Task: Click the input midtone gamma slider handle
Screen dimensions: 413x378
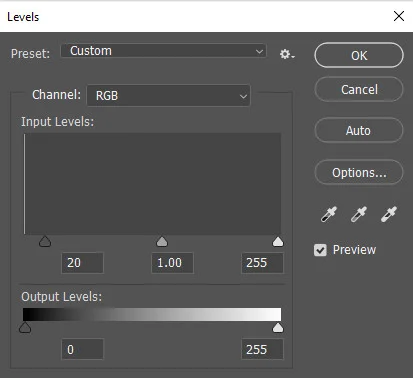Action: click(x=162, y=241)
